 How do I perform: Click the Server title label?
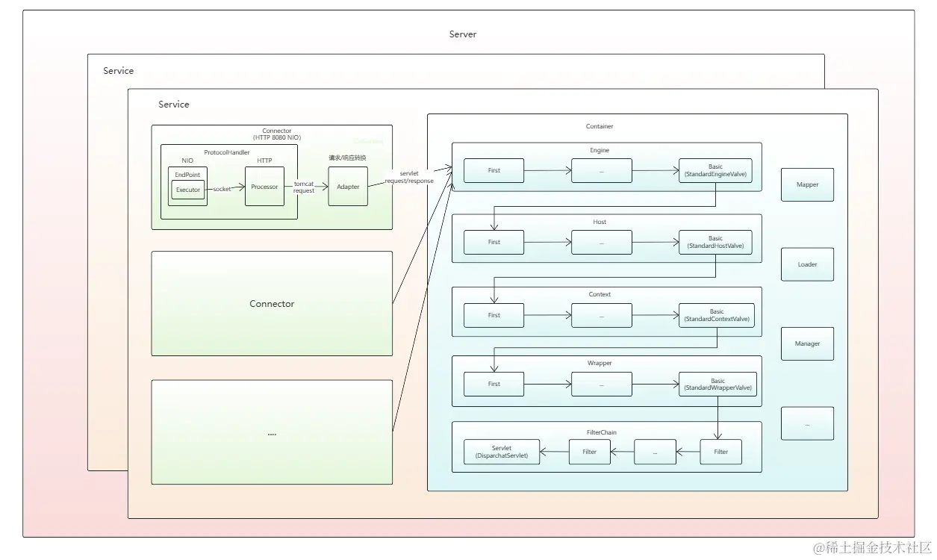click(x=463, y=34)
